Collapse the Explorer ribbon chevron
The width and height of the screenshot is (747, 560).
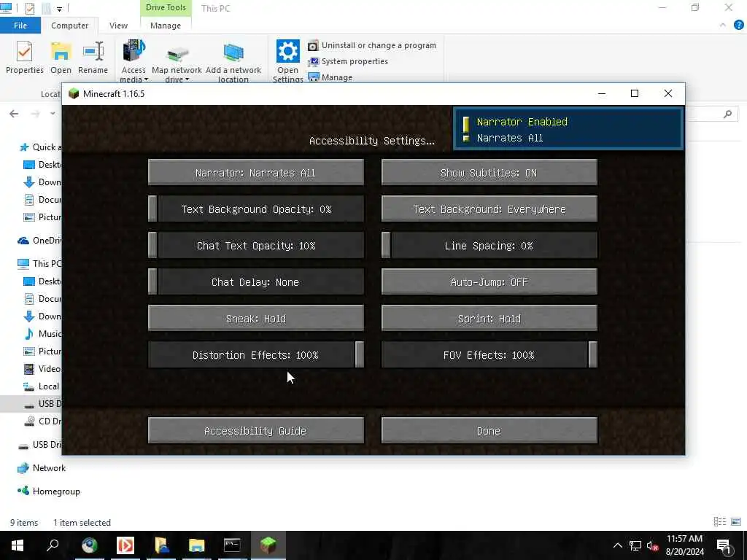(x=723, y=26)
